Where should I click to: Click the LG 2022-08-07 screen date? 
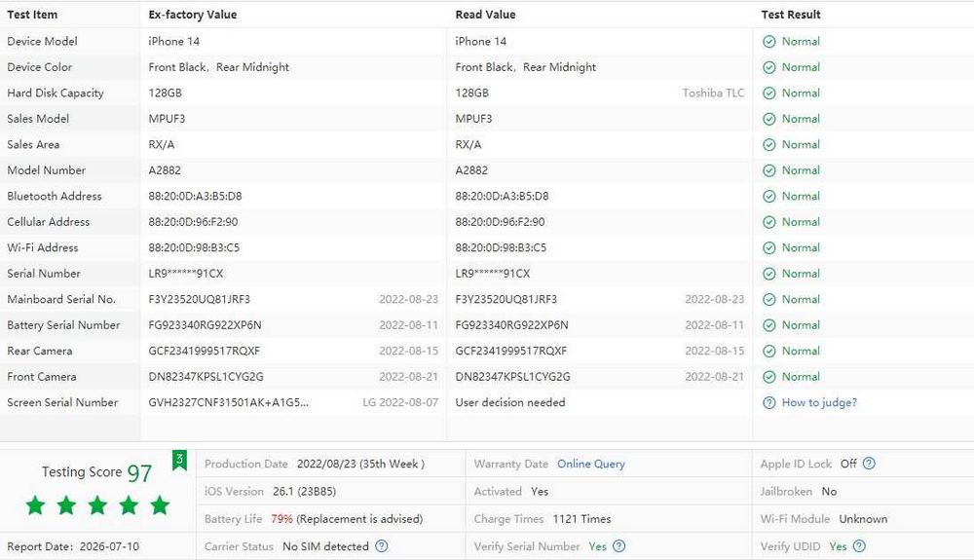pyautogui.click(x=400, y=402)
